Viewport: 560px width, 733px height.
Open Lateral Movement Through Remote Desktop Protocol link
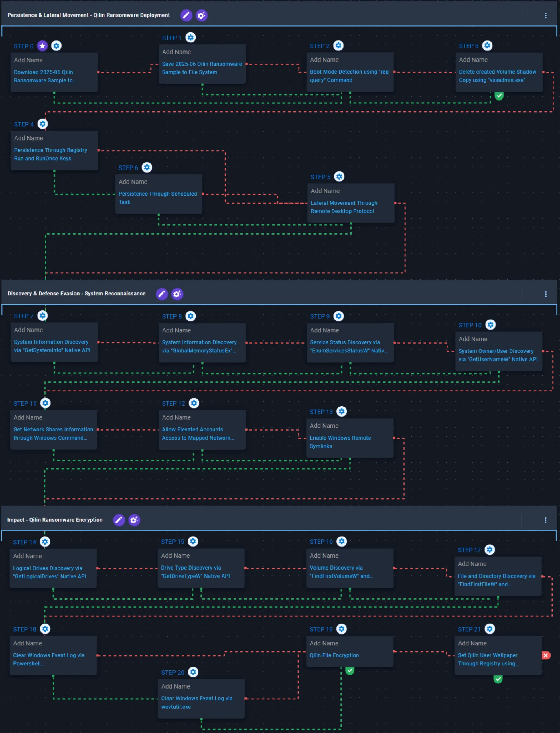(344, 207)
